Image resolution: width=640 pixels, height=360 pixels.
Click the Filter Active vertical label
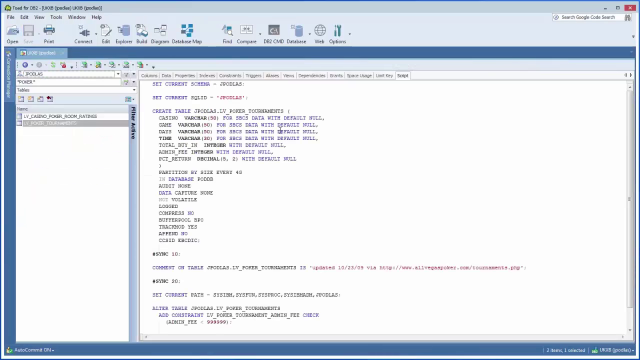pos(133,122)
